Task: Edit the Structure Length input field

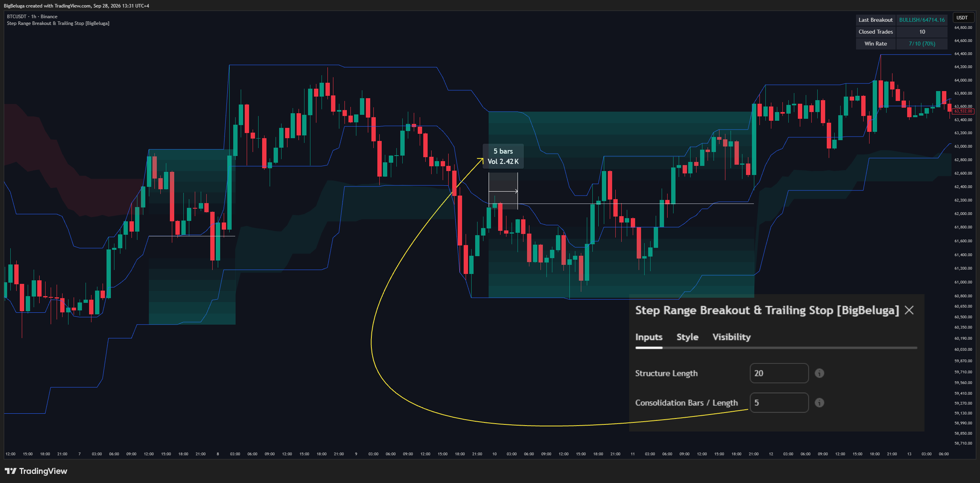Action: [779, 373]
